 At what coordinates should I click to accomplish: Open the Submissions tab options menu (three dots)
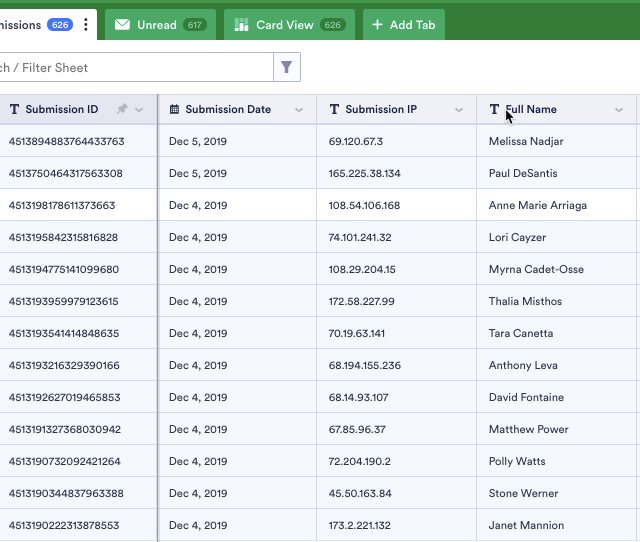click(x=85, y=25)
